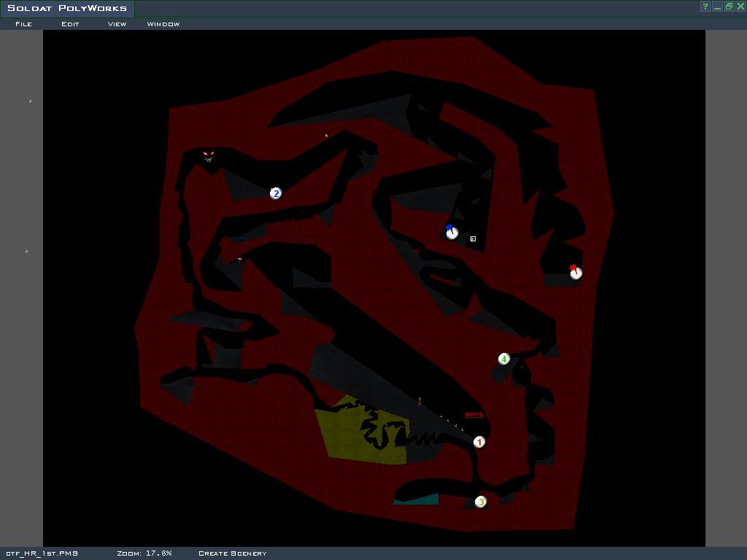The width and height of the screenshot is (747, 560).
Task: Click the small red label scenery
Action: click(473, 416)
